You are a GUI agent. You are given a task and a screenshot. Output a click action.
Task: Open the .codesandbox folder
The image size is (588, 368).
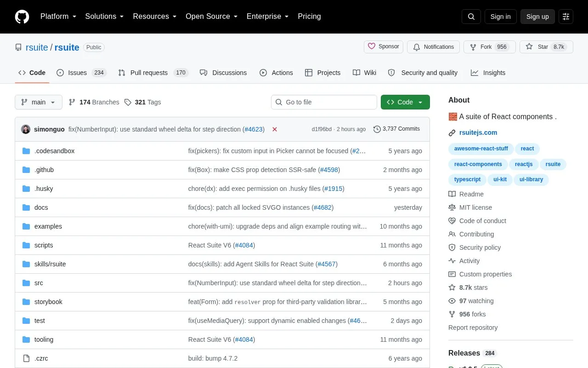[54, 151]
